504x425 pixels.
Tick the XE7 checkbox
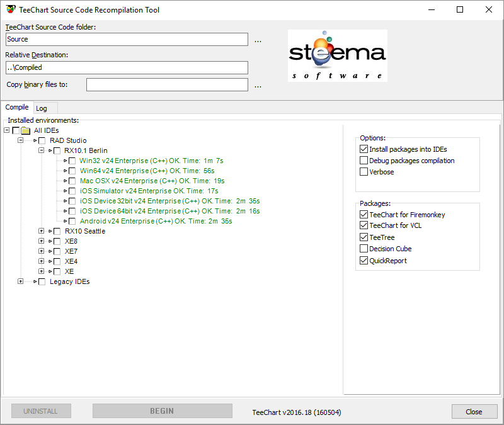tap(57, 251)
